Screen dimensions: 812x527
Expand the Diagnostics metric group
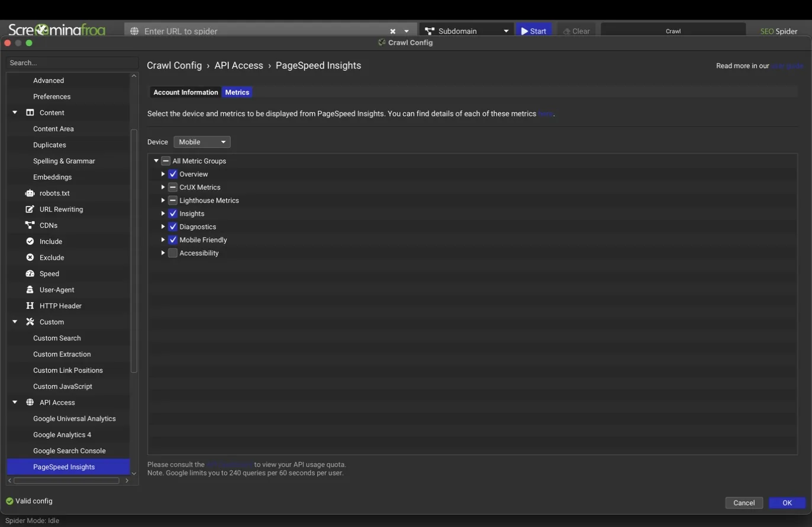click(163, 227)
